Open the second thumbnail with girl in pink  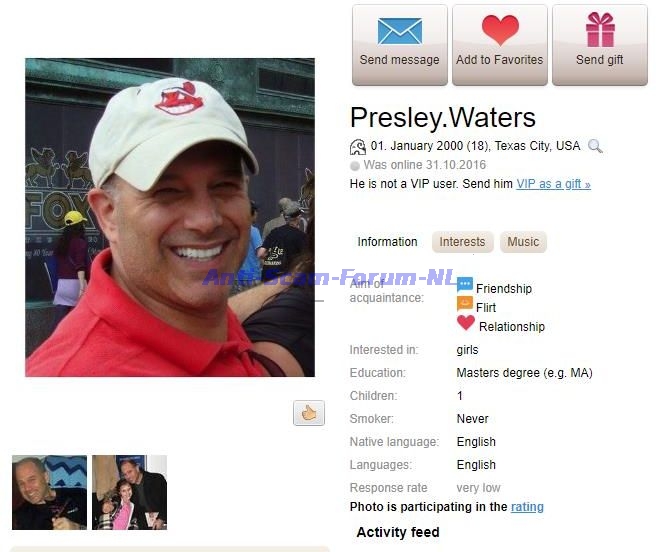[129, 493]
